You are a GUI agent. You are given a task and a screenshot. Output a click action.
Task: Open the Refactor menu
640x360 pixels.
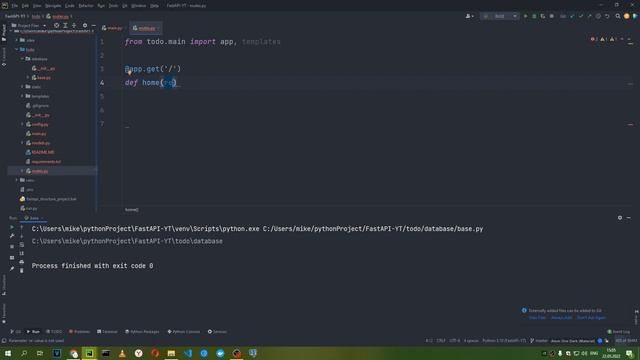click(86, 6)
